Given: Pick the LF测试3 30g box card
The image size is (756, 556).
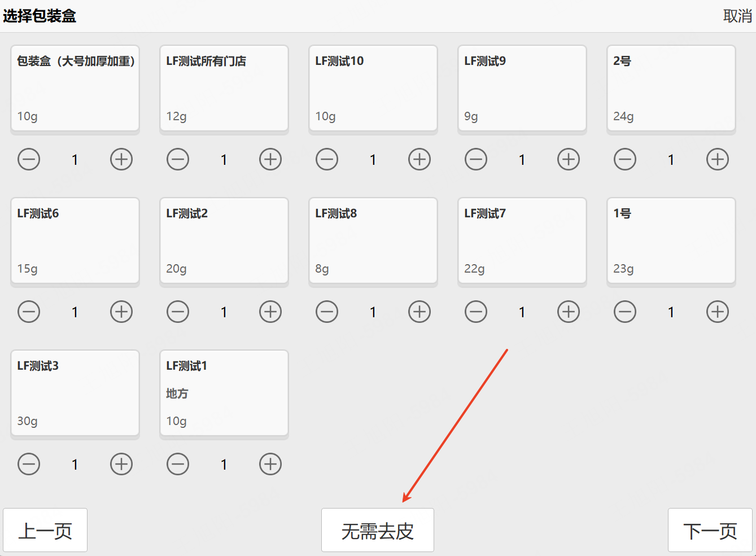Looking at the screenshot, I should pyautogui.click(x=75, y=393).
